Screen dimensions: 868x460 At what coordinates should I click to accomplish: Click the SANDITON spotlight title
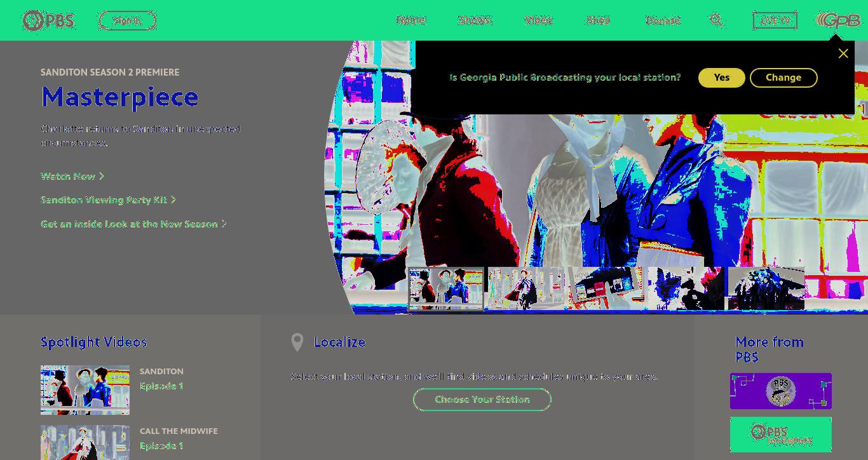click(x=161, y=371)
